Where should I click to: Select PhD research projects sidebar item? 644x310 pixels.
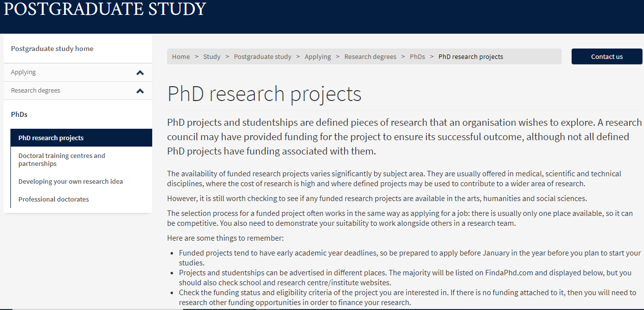click(81, 138)
